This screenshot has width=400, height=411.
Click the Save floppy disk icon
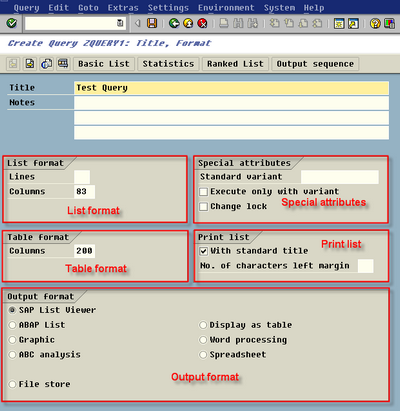pos(152,23)
